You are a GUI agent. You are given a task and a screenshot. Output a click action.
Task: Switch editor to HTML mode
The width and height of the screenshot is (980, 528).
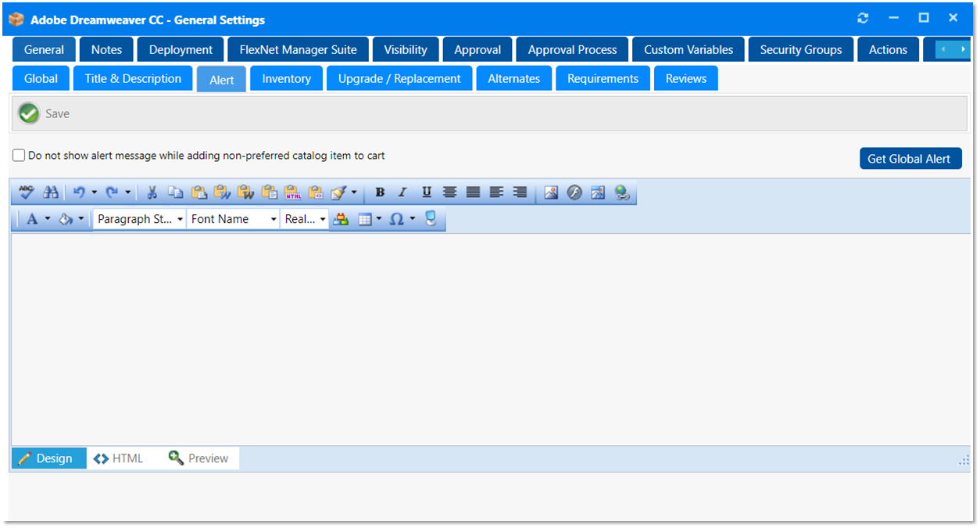(119, 458)
